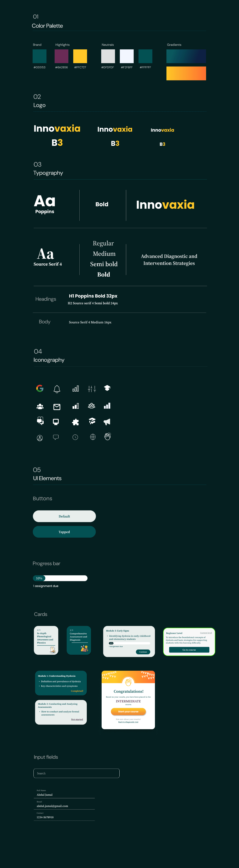The height and width of the screenshot is (868, 239).
Task: Select the partially filled bar chart icon
Action: [76, 406]
